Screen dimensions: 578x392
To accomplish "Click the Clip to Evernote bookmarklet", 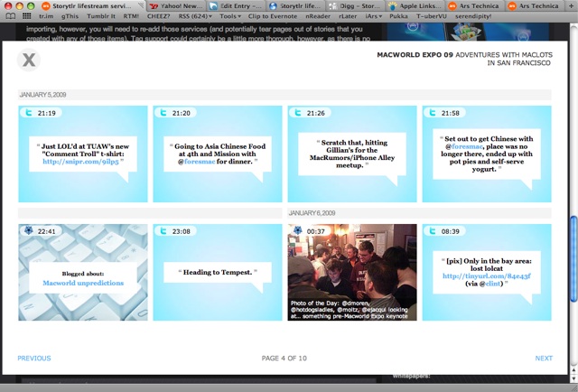I will tap(273, 16).
